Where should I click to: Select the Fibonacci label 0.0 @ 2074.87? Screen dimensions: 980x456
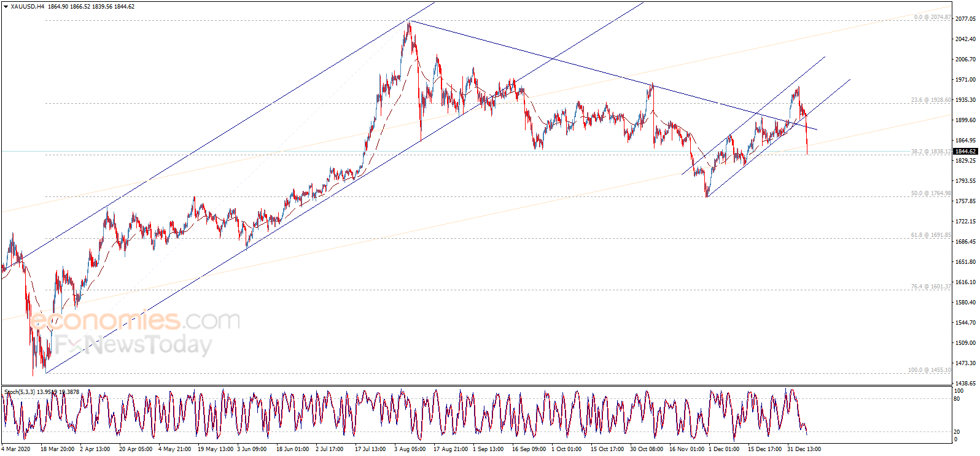932,17
